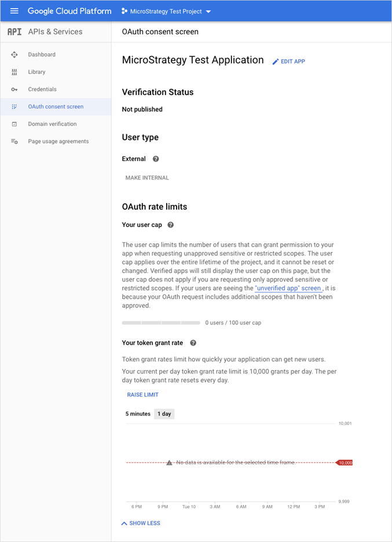Click the MAKE INTERNAL button
Screen dimensions: 392x542
pos(147,178)
